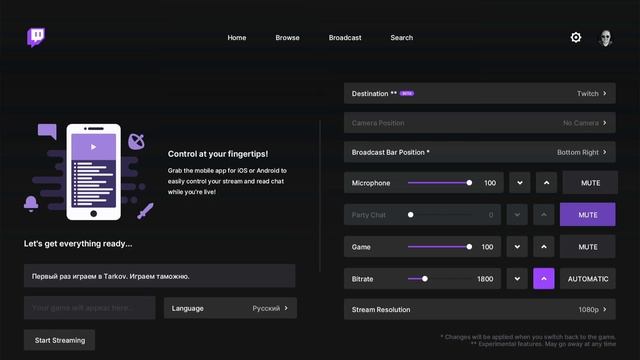The image size is (640, 360).
Task: Adjust the Bitrate slider
Action: pyautogui.click(x=440, y=279)
